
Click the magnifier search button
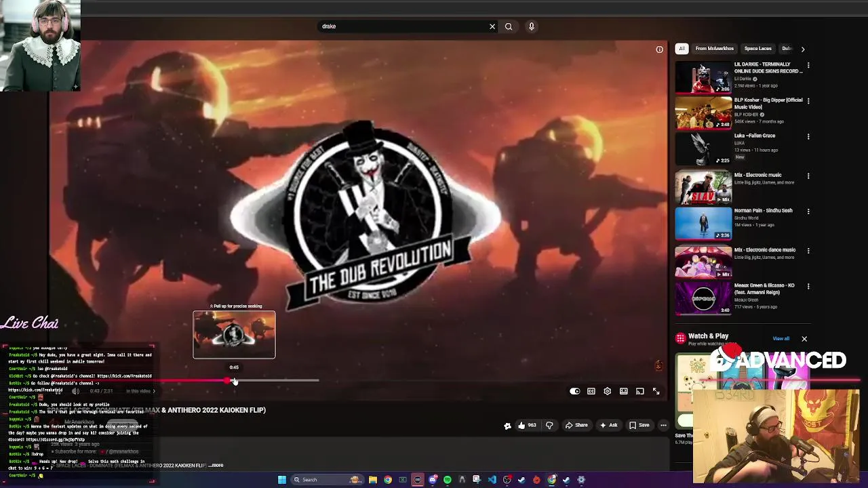(x=509, y=26)
